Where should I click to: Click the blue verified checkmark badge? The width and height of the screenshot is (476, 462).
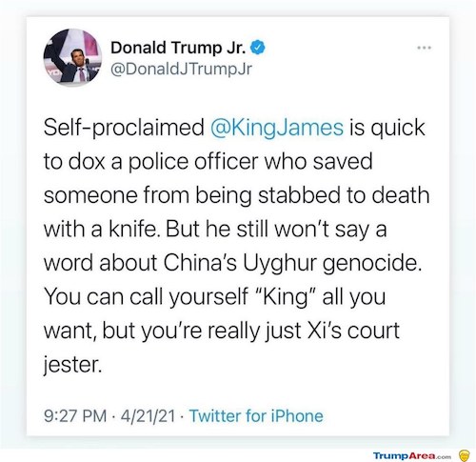[x=258, y=48]
